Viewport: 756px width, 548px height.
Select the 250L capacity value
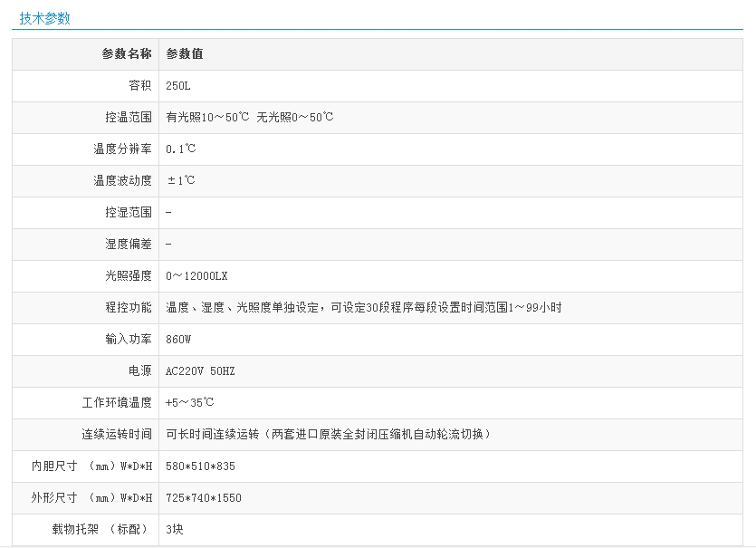point(178,86)
